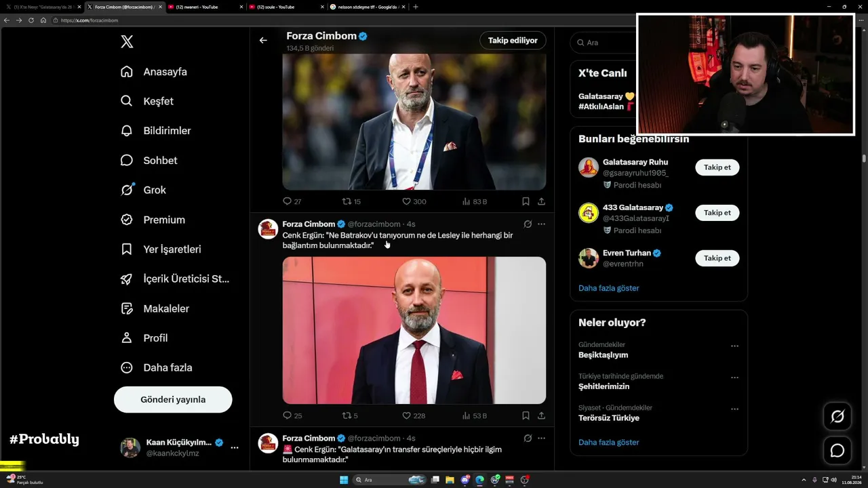Open the Cenk Ergün stadium photo

point(414,122)
